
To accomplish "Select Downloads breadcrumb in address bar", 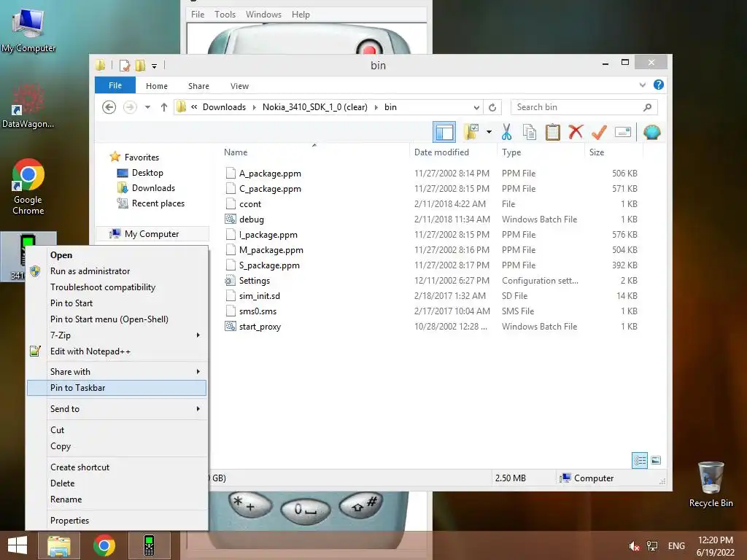I will (x=224, y=107).
